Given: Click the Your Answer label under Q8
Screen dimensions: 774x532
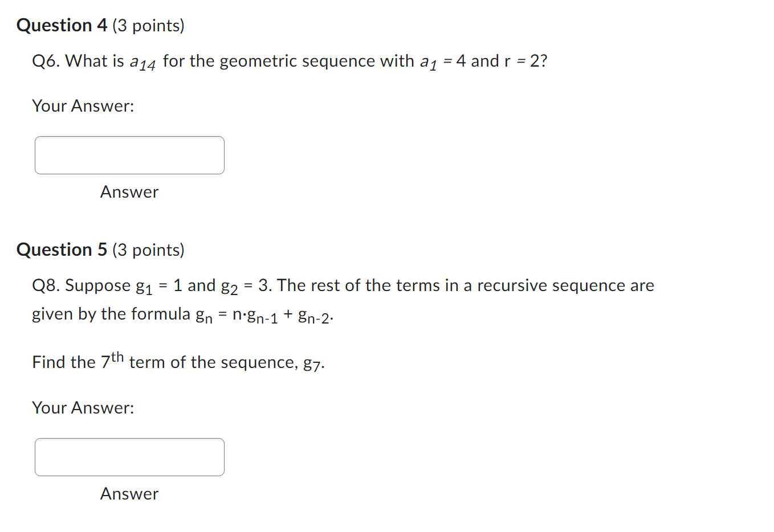Looking at the screenshot, I should pos(83,408).
